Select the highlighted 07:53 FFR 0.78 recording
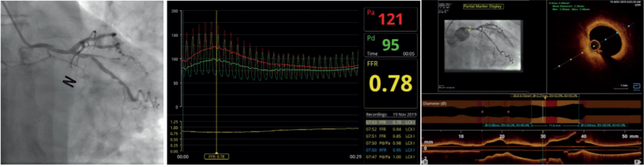The height and width of the screenshot is (167, 644). point(391,122)
